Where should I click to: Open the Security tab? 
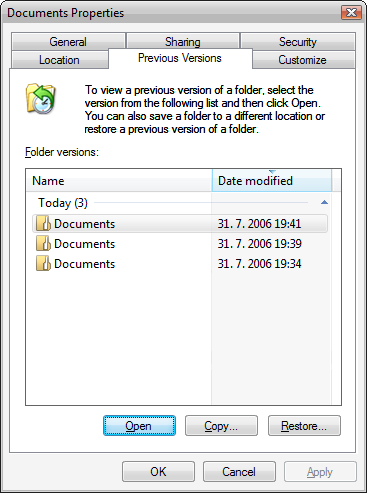point(298,42)
